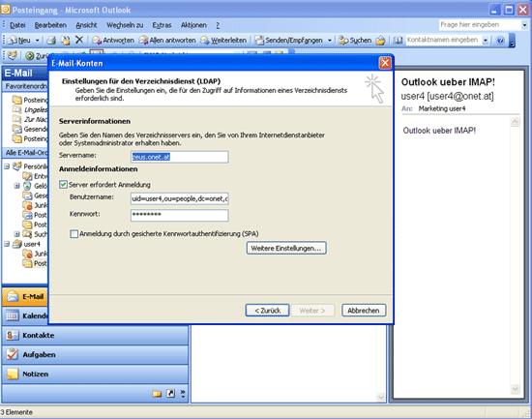Image resolution: width=532 pixels, height=419 pixels.
Task: Close the E-Mail-Konten dialog
Action: click(385, 63)
